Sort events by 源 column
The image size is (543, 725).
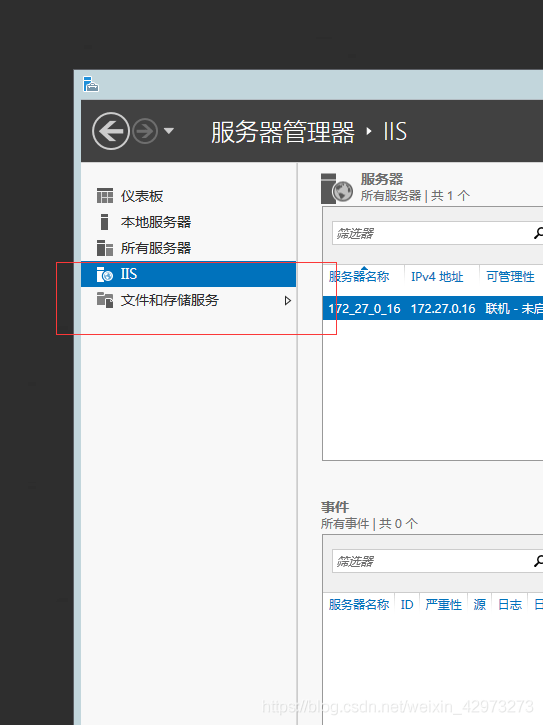coord(480,604)
